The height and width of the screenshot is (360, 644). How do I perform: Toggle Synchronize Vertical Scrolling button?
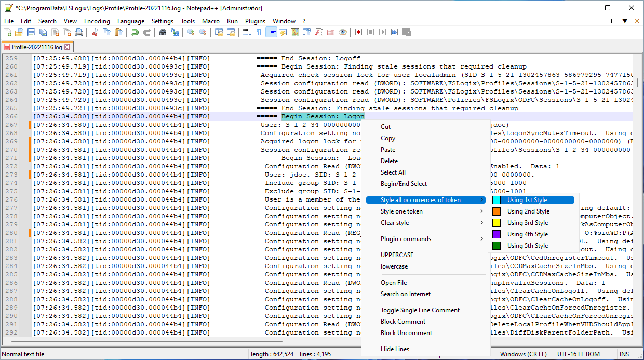[219, 32]
